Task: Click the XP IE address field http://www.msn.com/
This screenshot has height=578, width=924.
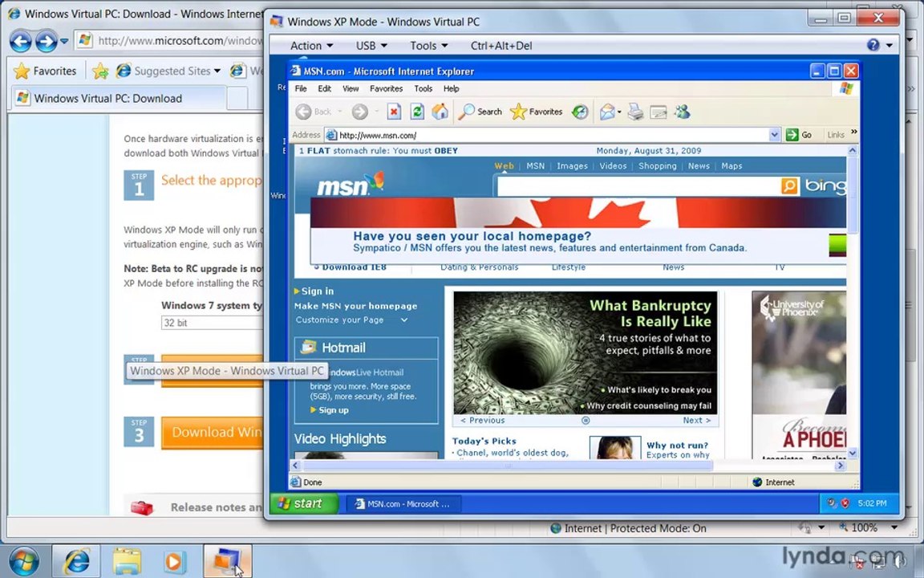Action: (548, 135)
